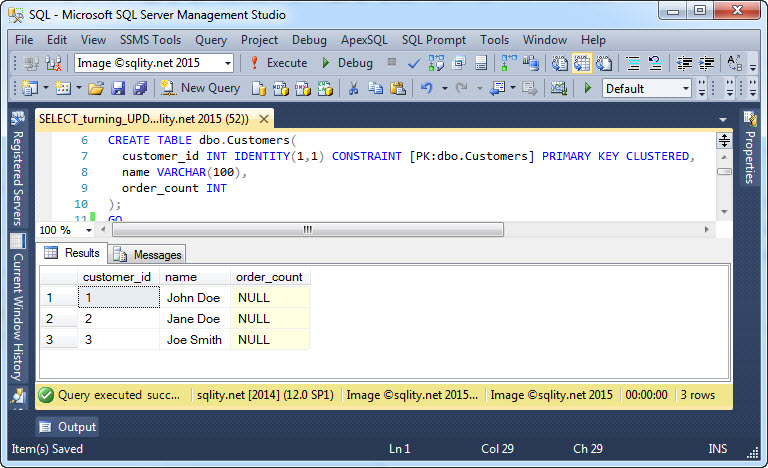Click the New Query button

click(x=201, y=88)
